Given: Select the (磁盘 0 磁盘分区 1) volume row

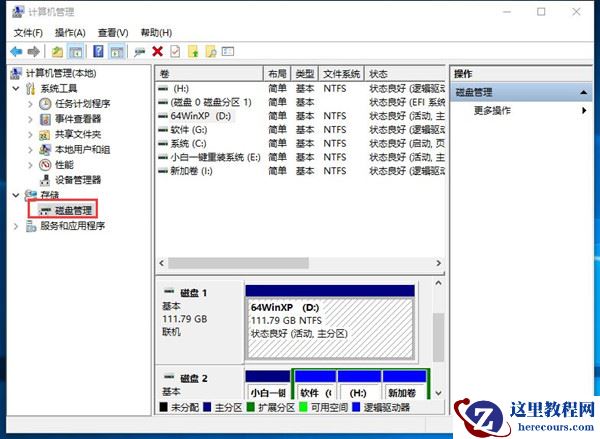Looking at the screenshot, I should [x=301, y=103].
